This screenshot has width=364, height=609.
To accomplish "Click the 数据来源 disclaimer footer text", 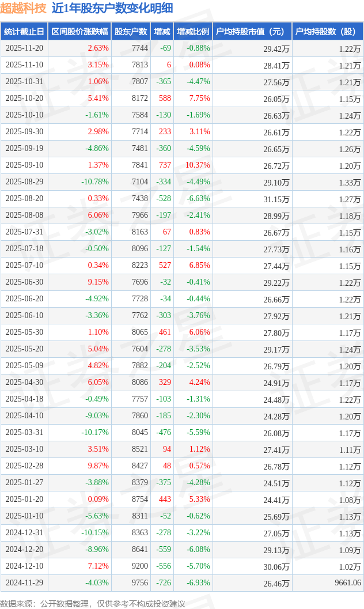I will 93,603.
